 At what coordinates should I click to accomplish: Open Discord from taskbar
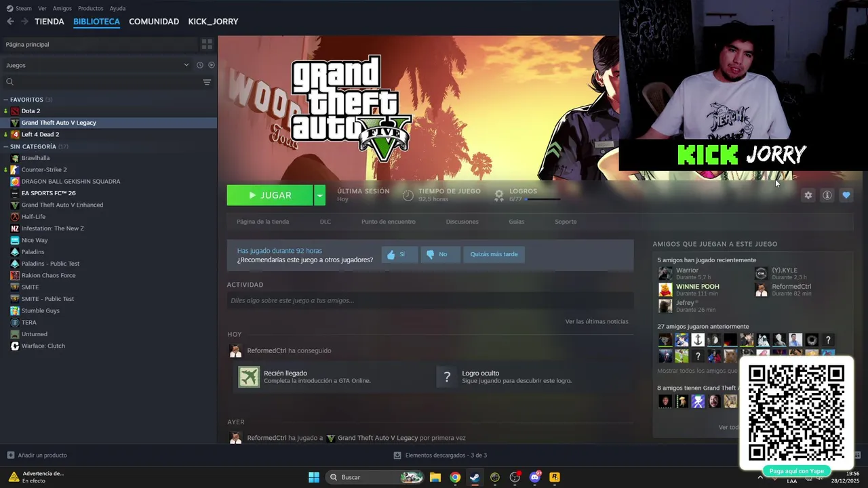[x=535, y=477]
